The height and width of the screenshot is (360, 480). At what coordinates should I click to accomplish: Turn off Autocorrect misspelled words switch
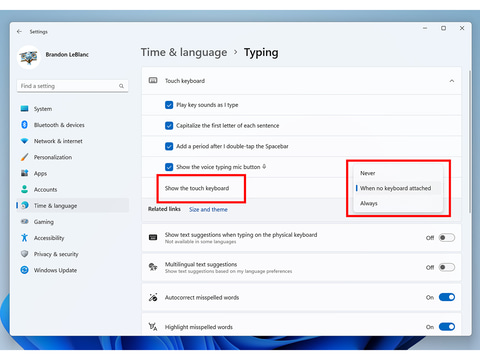(447, 297)
